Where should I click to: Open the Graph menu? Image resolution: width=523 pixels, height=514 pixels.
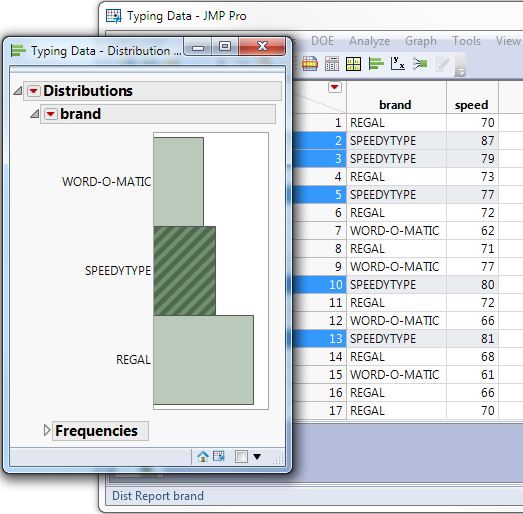pos(421,41)
